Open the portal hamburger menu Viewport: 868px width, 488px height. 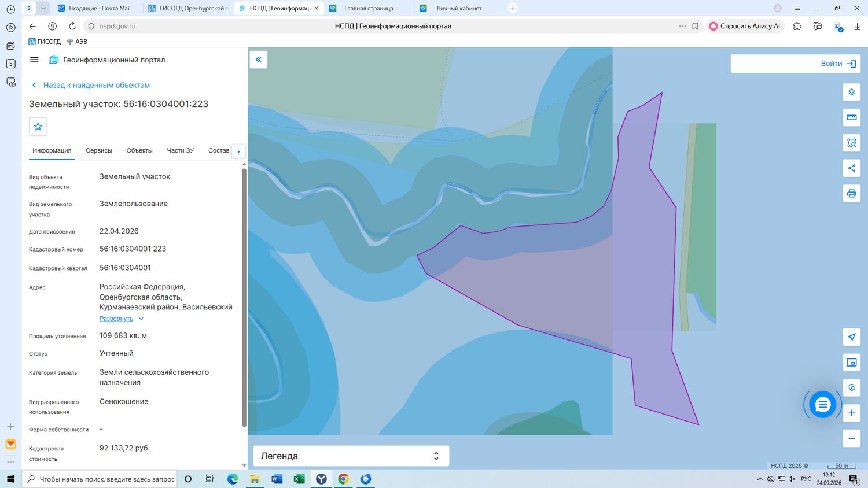(34, 60)
